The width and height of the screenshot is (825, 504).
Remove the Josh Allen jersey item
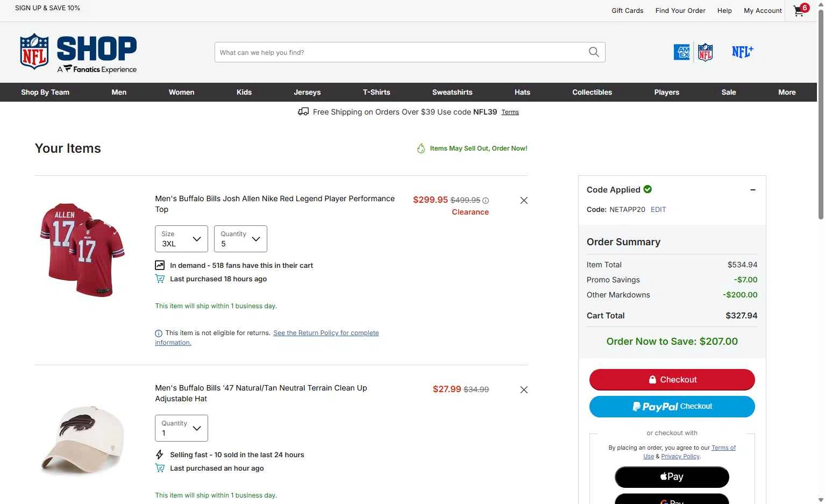tap(524, 201)
